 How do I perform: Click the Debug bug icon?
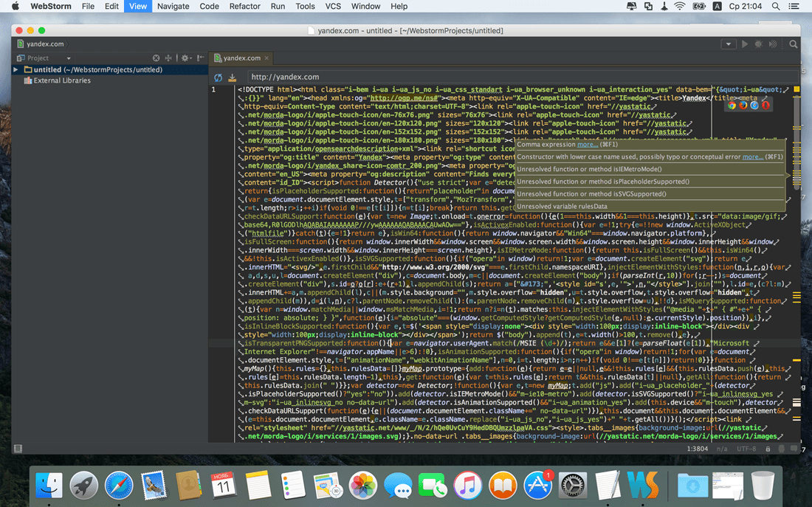point(759,44)
